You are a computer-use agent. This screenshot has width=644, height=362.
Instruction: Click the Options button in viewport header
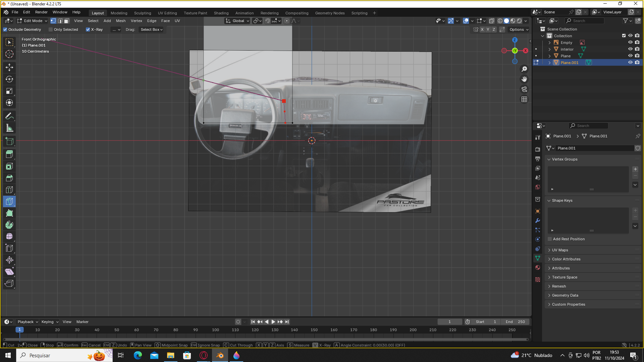coord(519,29)
